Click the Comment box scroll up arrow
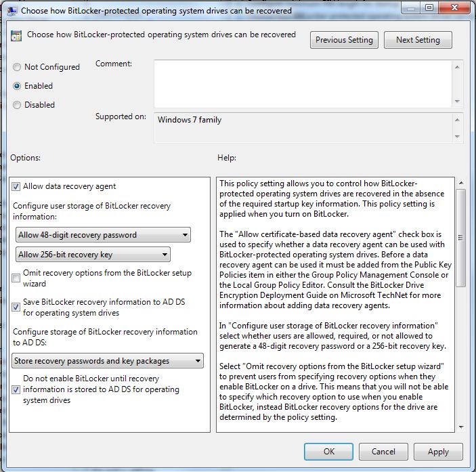The width and height of the screenshot is (476, 472). 457,67
